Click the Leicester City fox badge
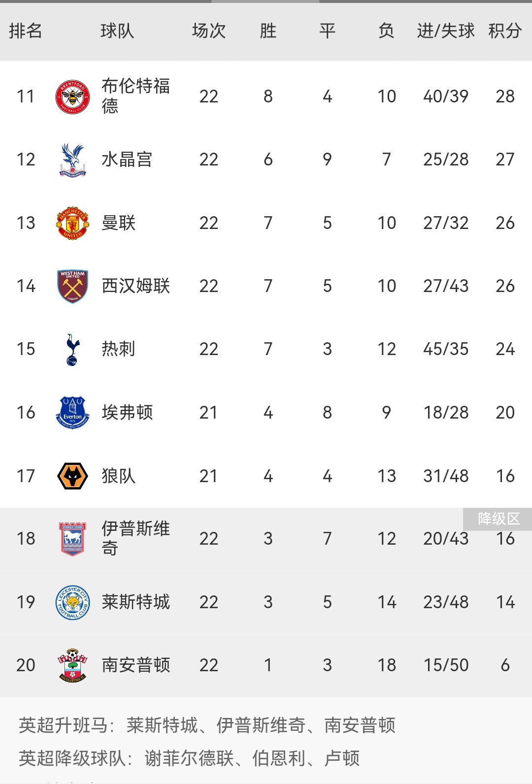This screenshot has width=532, height=784. [72, 602]
